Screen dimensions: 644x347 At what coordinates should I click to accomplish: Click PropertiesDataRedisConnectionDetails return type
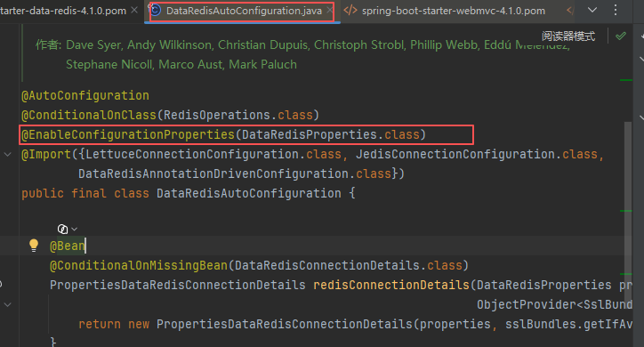click(177, 285)
